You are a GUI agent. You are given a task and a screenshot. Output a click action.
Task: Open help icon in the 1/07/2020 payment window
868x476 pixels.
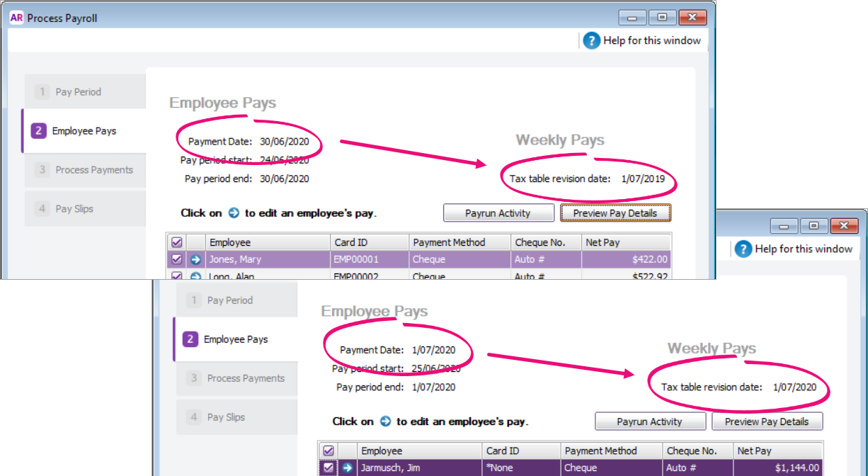click(x=743, y=249)
